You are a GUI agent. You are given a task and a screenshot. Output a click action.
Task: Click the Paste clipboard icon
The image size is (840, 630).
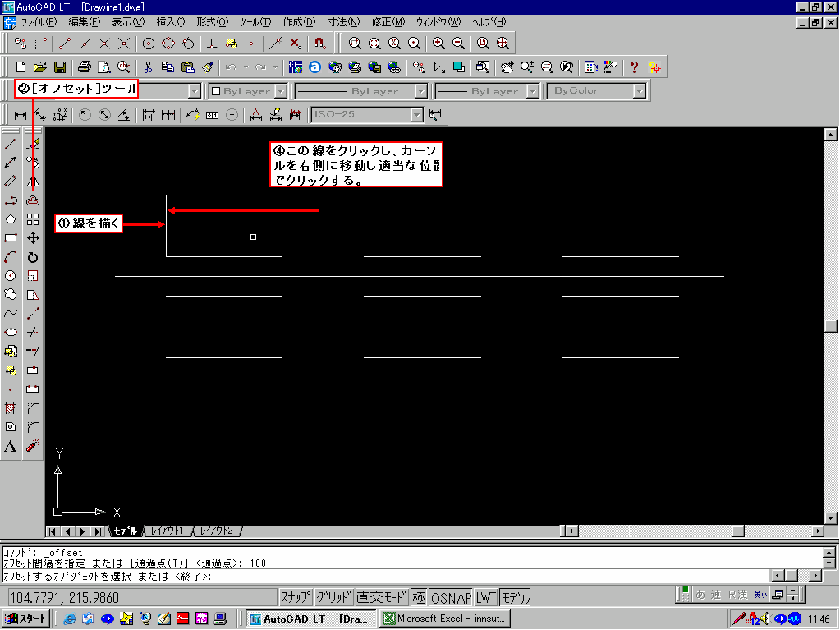pos(187,67)
